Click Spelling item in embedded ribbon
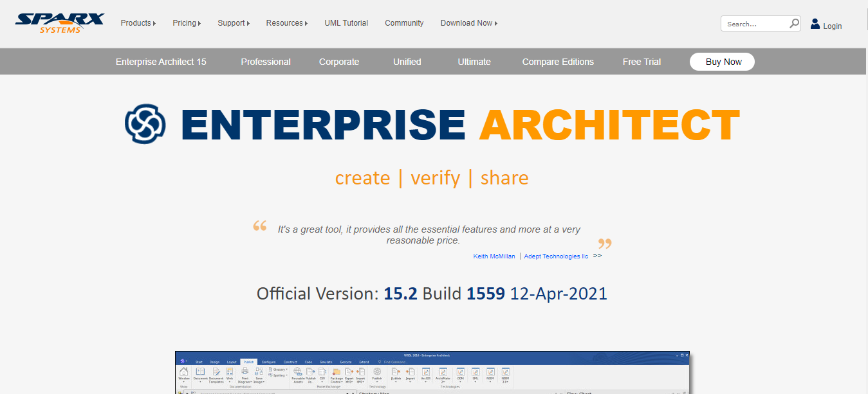Screen dimensions: 868x394 tap(277, 375)
